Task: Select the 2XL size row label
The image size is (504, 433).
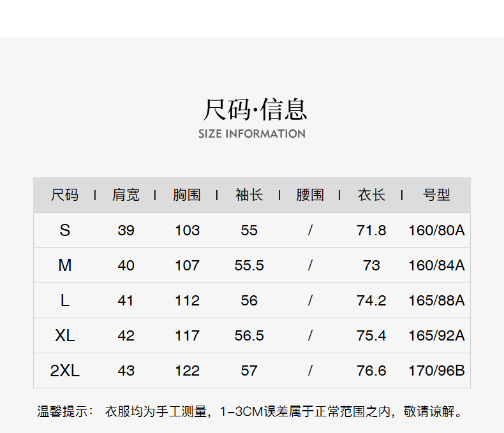Action: click(64, 371)
